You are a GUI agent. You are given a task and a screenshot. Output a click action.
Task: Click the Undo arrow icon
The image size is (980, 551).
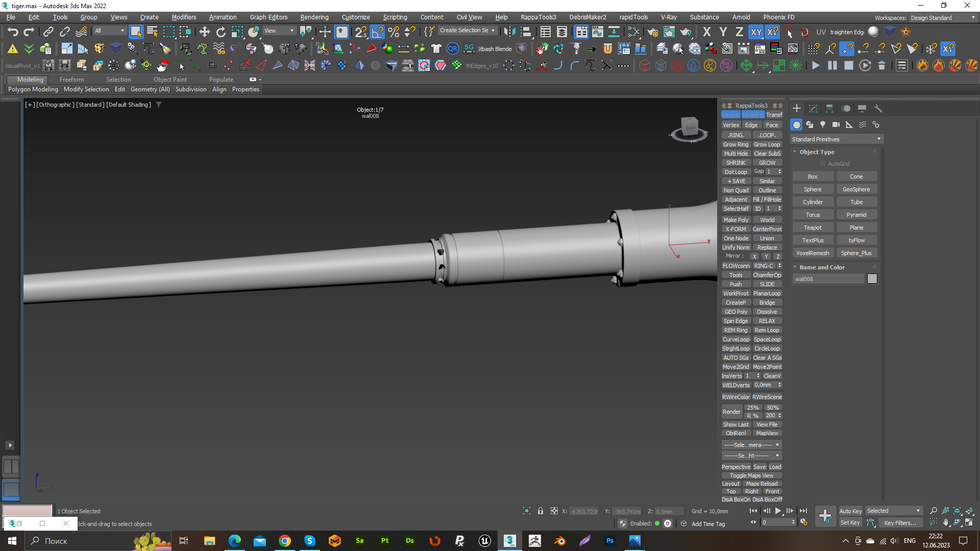pyautogui.click(x=13, y=32)
